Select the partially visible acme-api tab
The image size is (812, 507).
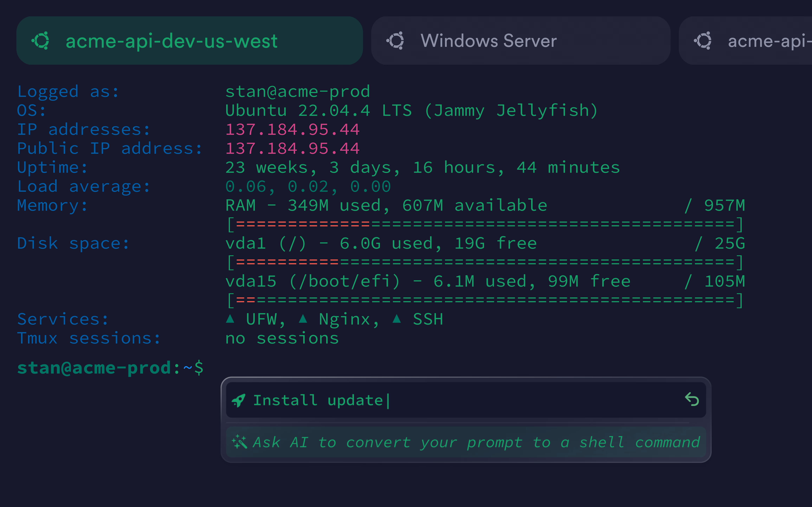746,41
